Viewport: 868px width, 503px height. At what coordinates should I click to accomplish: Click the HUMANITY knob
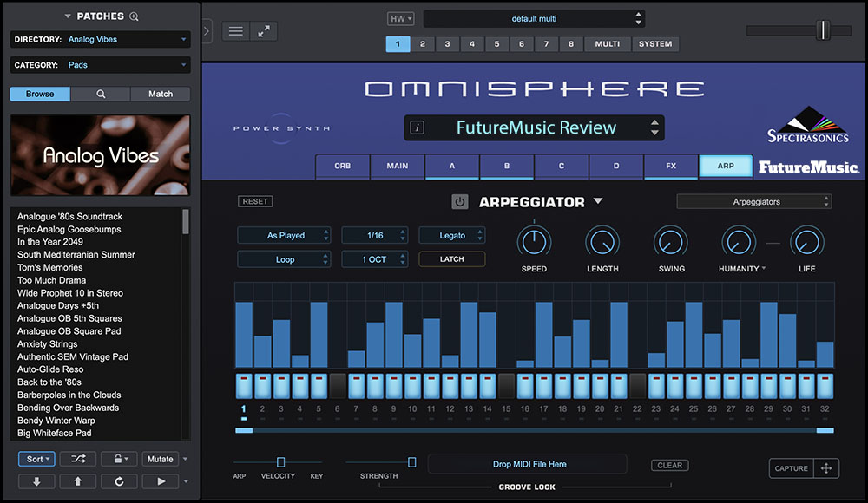click(739, 242)
